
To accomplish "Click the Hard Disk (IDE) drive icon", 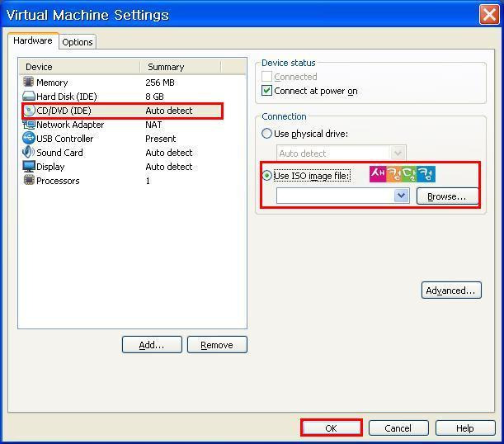I will click(28, 96).
